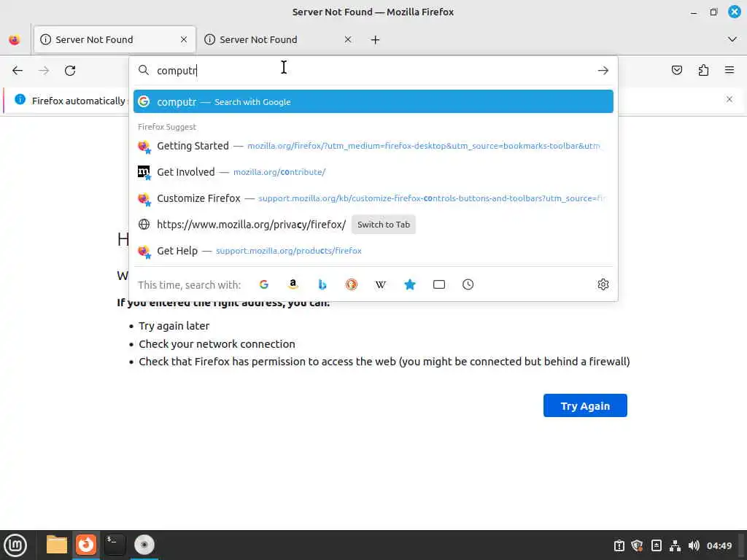This screenshot has height=560, width=747.
Task: Switch to the second Server Not Found tab
Action: coord(279,39)
